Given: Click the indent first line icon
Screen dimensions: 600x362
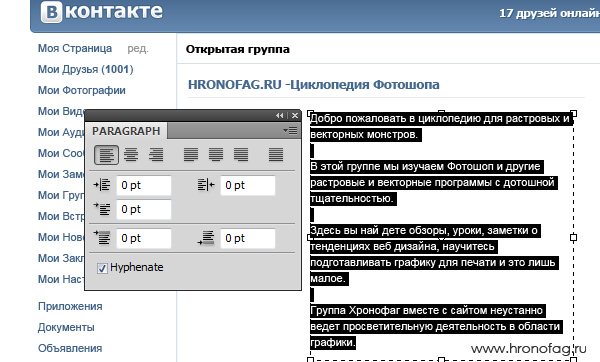Looking at the screenshot, I should [x=102, y=209].
